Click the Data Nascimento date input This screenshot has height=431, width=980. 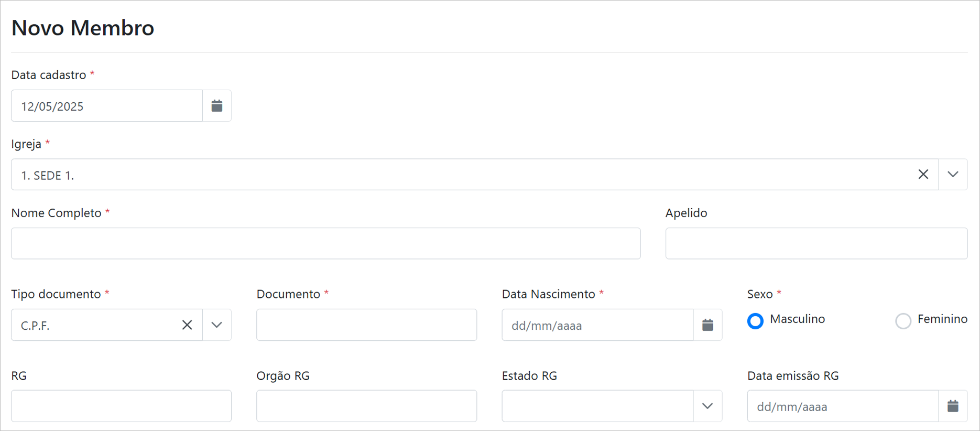coord(597,325)
